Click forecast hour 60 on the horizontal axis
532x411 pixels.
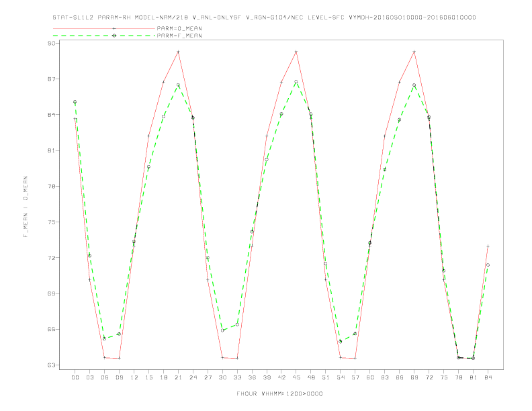click(x=370, y=377)
